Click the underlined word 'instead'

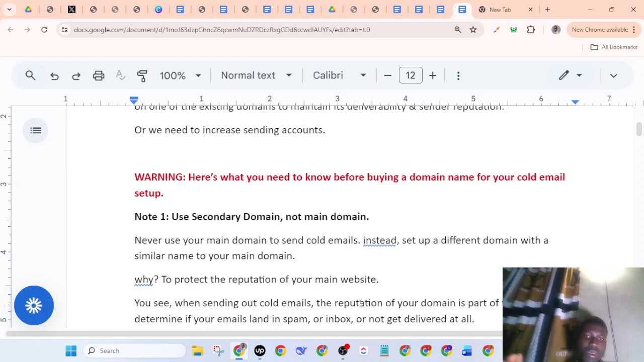[380, 240]
